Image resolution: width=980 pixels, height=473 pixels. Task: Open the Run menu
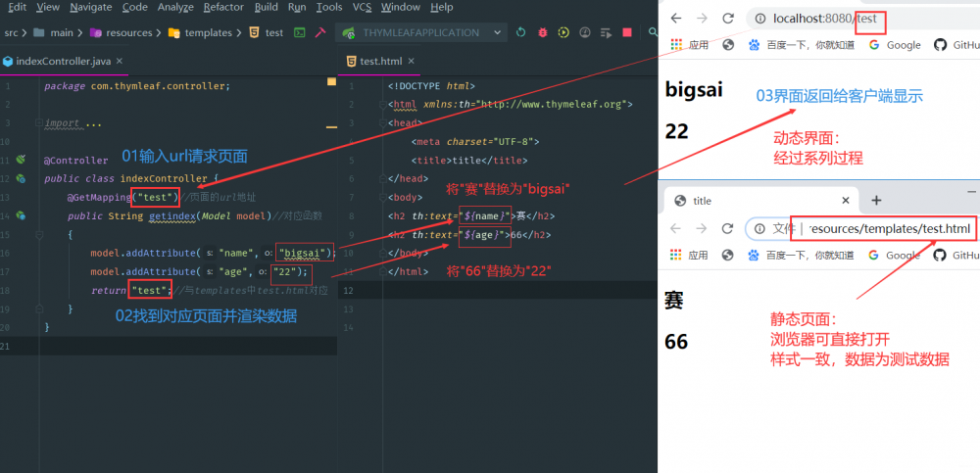pos(297,8)
